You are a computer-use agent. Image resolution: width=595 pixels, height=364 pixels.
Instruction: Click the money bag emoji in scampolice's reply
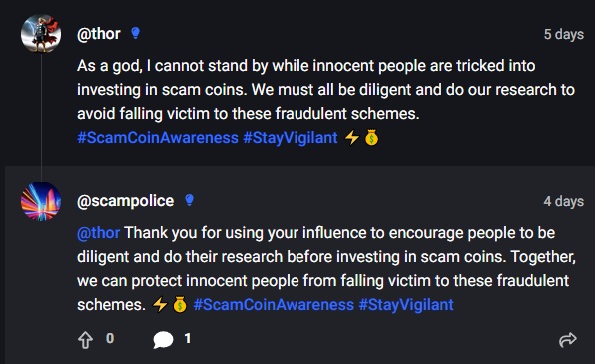pos(180,304)
